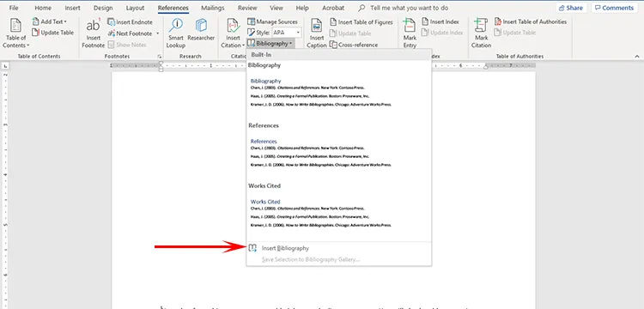Viewport: 644px width, 309px height.
Task: Open the Comments button
Action: tap(615, 8)
